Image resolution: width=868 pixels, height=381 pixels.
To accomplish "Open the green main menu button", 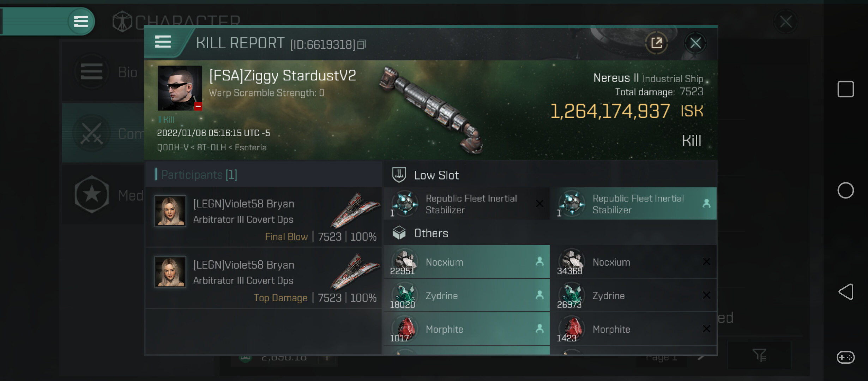I will [x=81, y=22].
